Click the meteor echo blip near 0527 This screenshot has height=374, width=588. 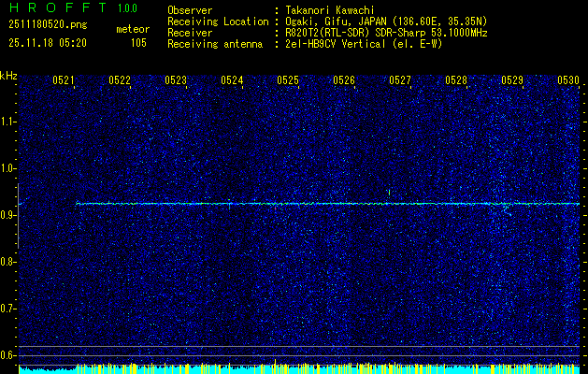(x=389, y=193)
